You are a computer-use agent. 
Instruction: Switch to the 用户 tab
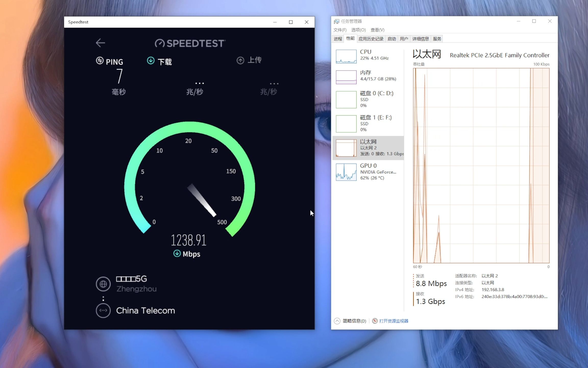[404, 39]
